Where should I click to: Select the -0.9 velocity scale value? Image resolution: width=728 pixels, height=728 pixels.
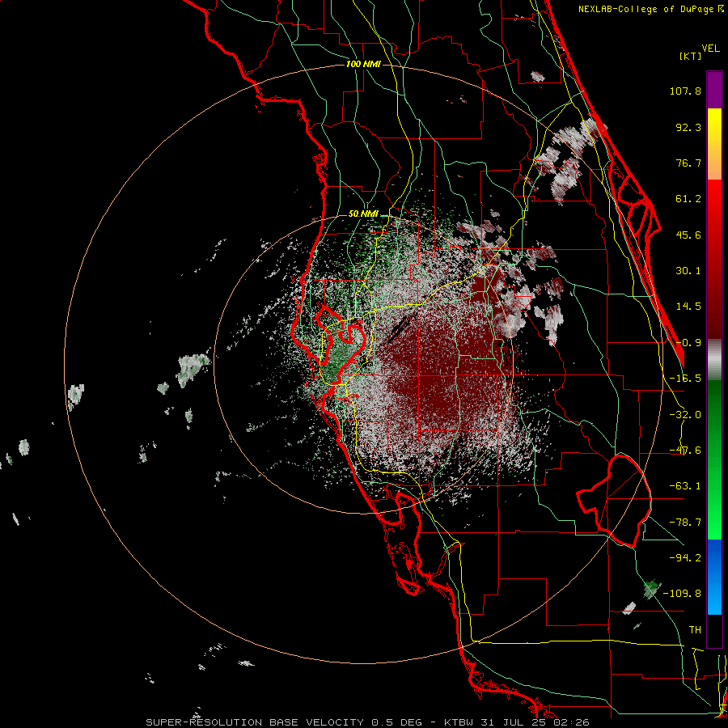click(x=688, y=343)
